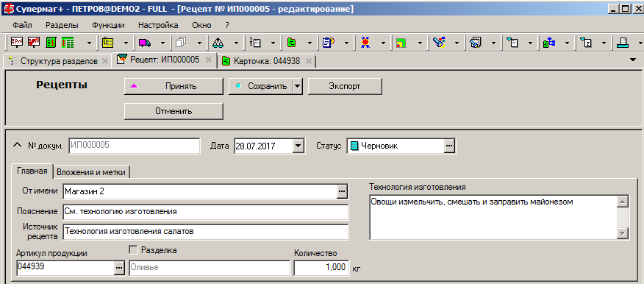Close the Структура разделов tab
The image size is (644, 284).
(104, 61)
